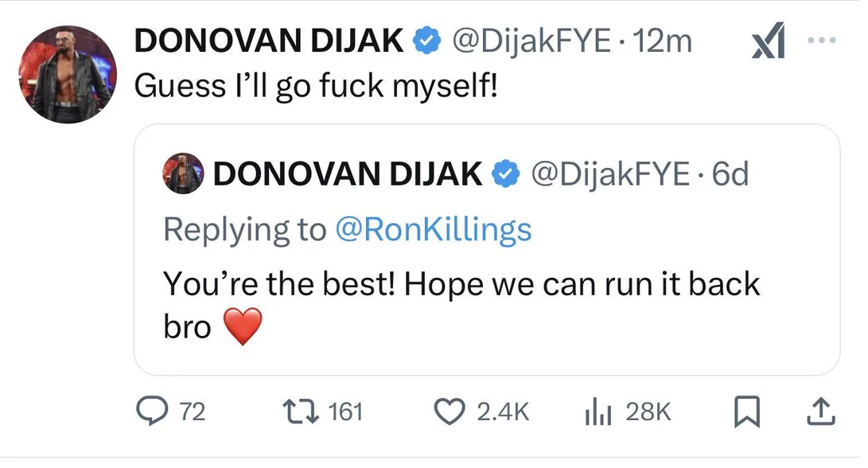The image size is (868, 468).
Task: Open view analytics bar chart icon
Action: click(x=597, y=411)
